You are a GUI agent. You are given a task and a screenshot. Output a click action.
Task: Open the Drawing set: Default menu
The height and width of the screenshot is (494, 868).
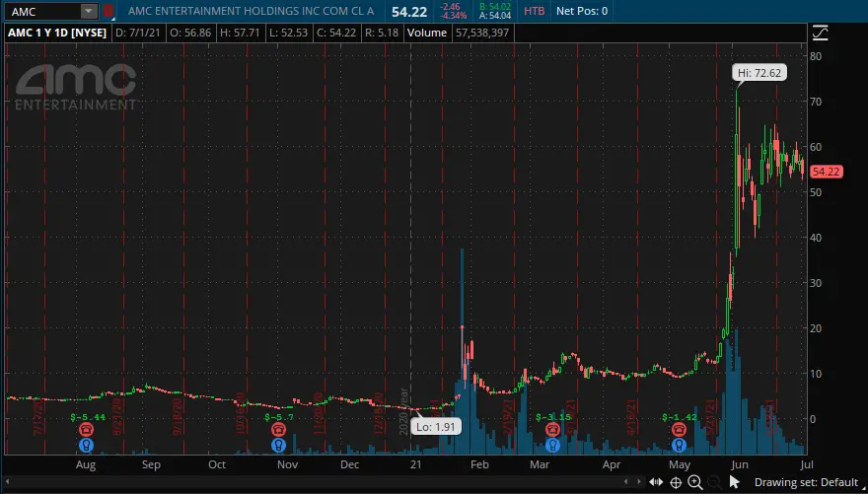[x=806, y=482]
